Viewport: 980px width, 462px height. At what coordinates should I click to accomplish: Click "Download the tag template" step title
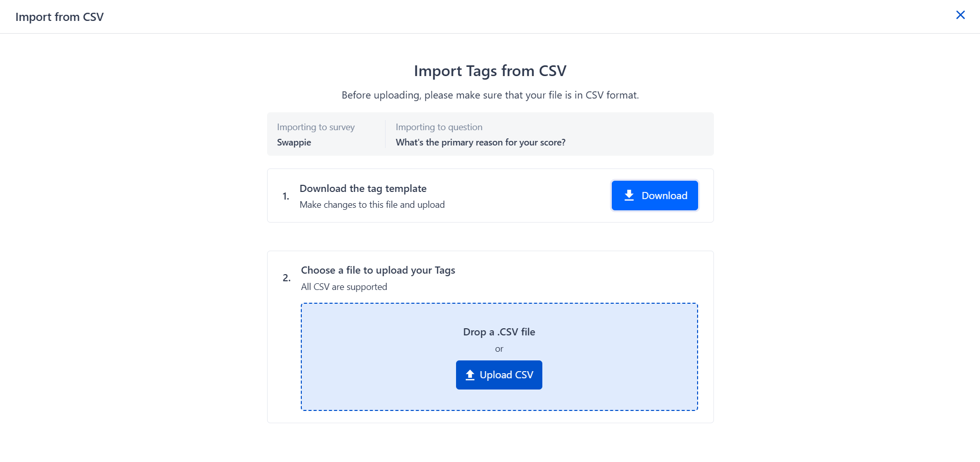pyautogui.click(x=363, y=188)
